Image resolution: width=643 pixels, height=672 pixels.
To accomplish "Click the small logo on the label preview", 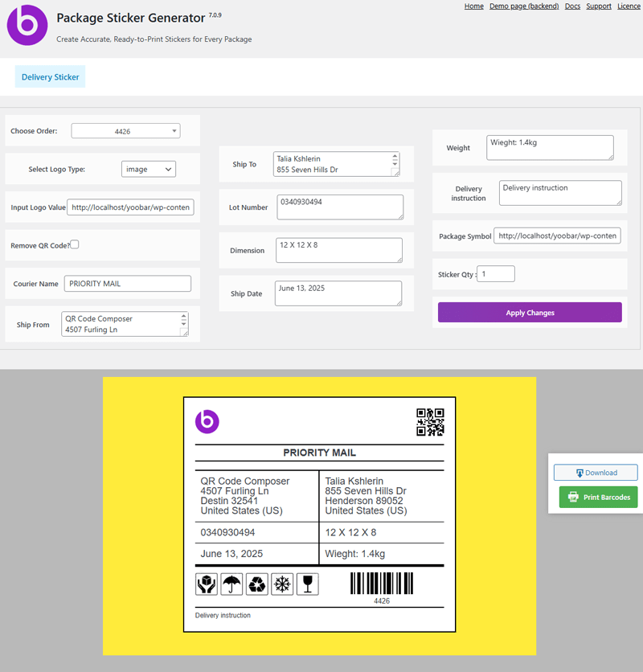I will (207, 421).
